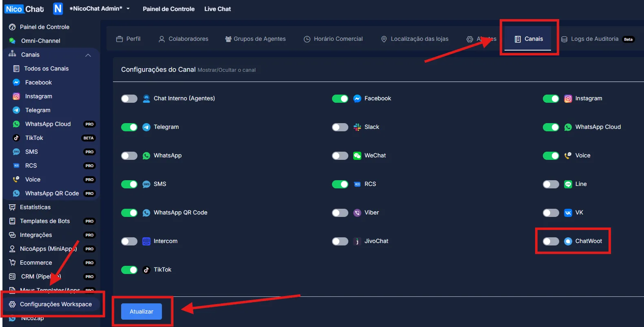The height and width of the screenshot is (327, 644).
Task: Switch to the Canais tab
Action: coord(529,39)
